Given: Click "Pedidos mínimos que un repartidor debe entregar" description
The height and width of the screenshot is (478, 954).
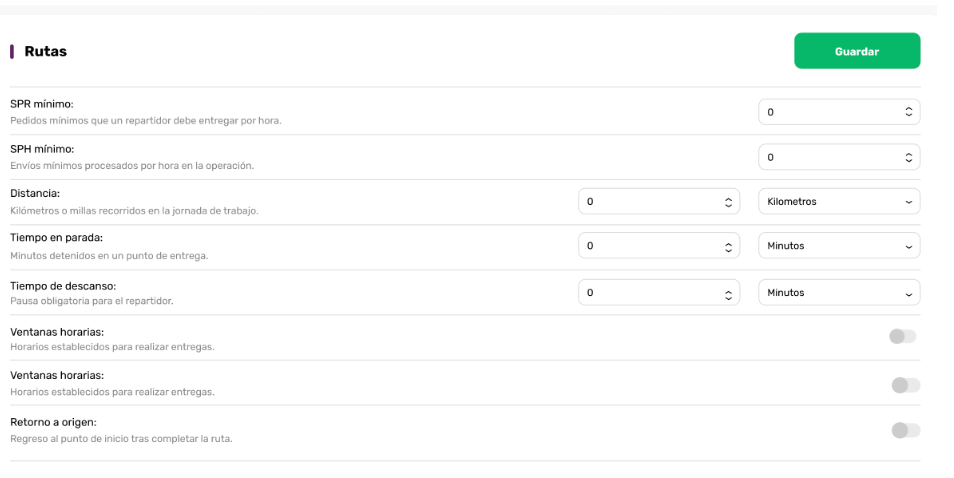Looking at the screenshot, I should (146, 120).
